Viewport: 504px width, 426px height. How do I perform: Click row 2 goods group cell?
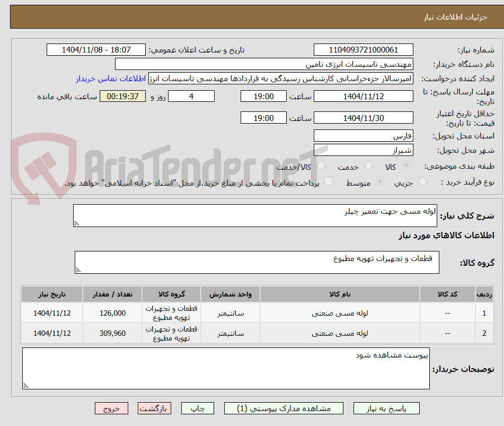click(x=171, y=333)
